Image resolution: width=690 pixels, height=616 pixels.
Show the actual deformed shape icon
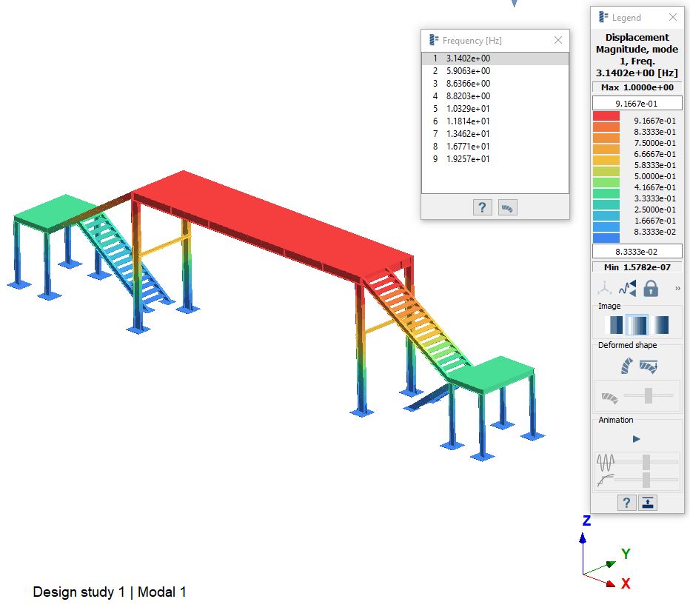(x=626, y=366)
